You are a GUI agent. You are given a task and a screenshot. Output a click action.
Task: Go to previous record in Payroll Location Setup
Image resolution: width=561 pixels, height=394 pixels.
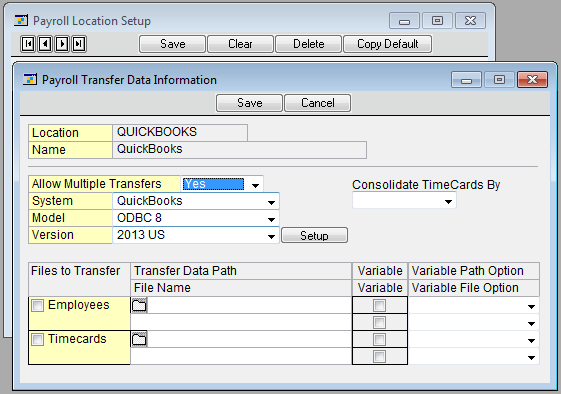[x=45, y=44]
